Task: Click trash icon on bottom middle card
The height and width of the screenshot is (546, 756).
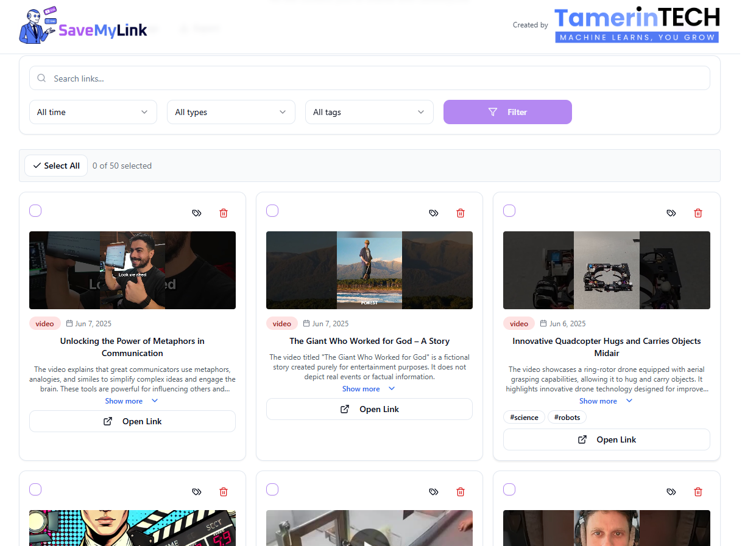Action: click(461, 492)
